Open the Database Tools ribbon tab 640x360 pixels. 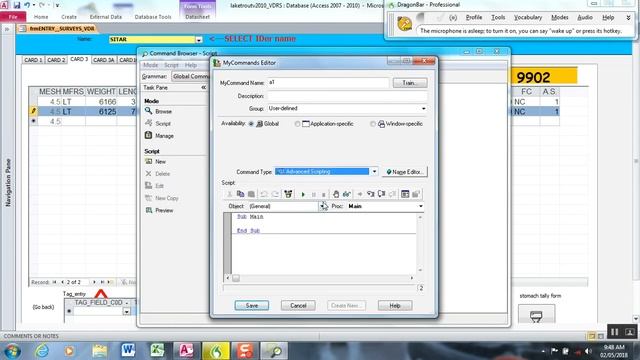[x=153, y=17]
